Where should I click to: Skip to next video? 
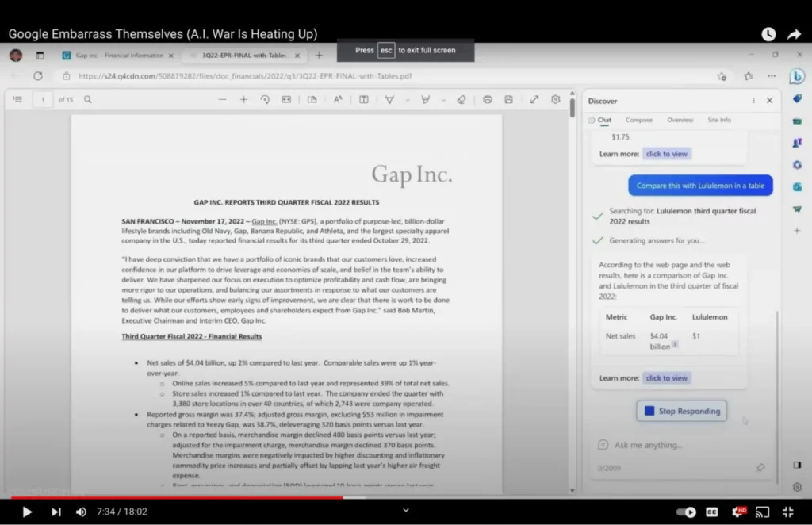[56, 512]
